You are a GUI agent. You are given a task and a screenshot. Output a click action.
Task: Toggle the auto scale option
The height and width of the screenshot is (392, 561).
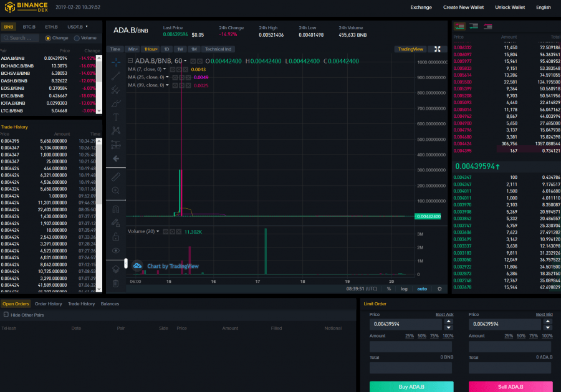422,289
